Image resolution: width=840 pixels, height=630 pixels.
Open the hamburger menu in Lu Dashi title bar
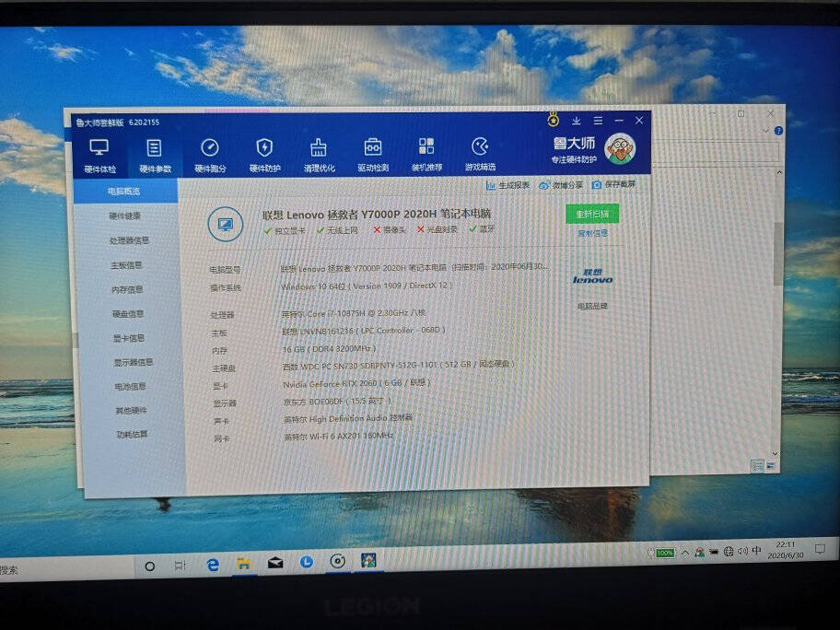(598, 121)
